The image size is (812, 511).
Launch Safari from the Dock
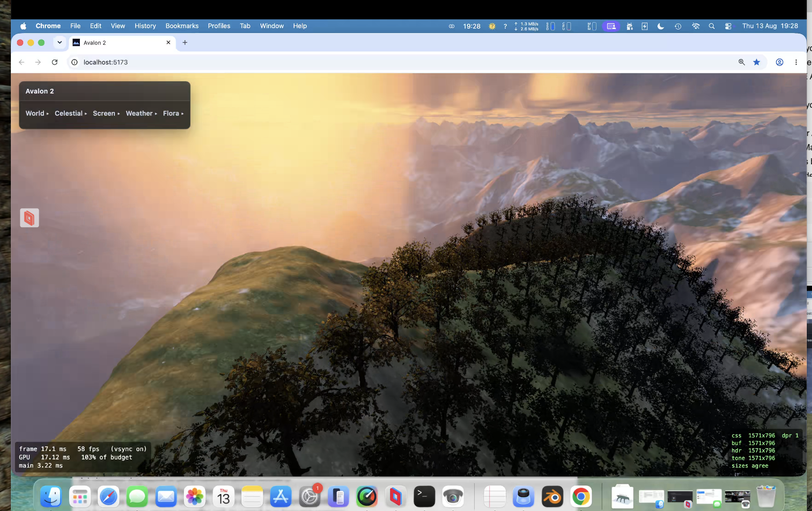click(x=108, y=497)
